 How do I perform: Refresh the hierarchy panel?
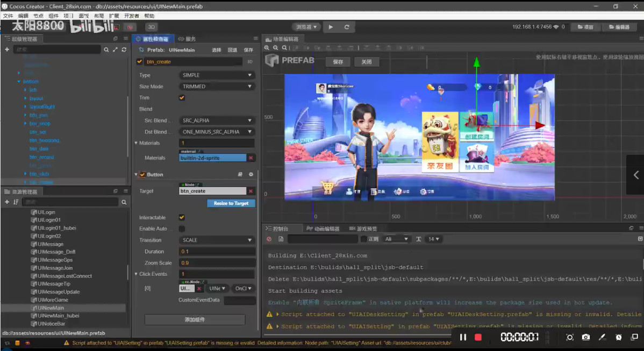[124, 49]
